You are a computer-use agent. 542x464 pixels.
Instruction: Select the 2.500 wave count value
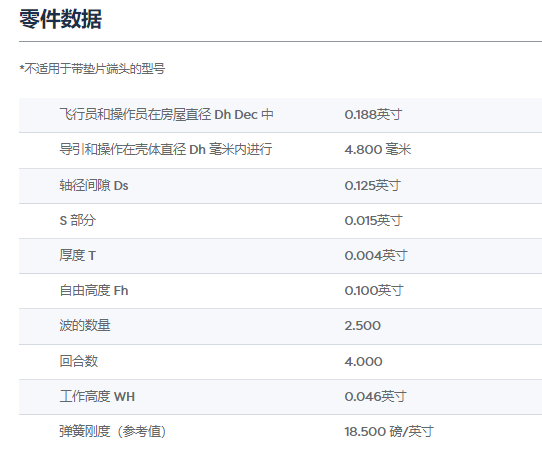(x=363, y=326)
